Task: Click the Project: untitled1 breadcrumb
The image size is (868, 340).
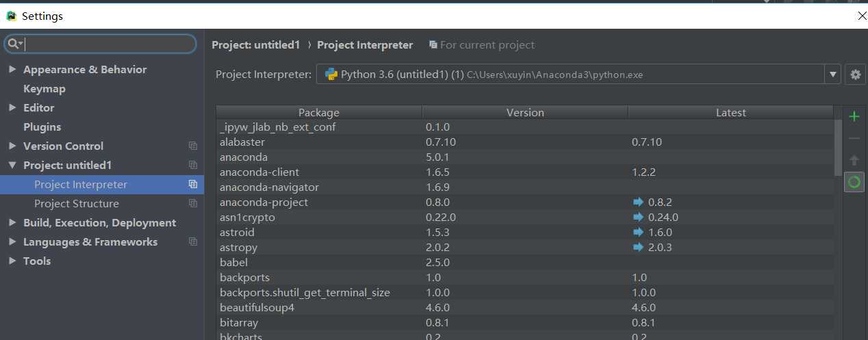Action: [x=256, y=44]
